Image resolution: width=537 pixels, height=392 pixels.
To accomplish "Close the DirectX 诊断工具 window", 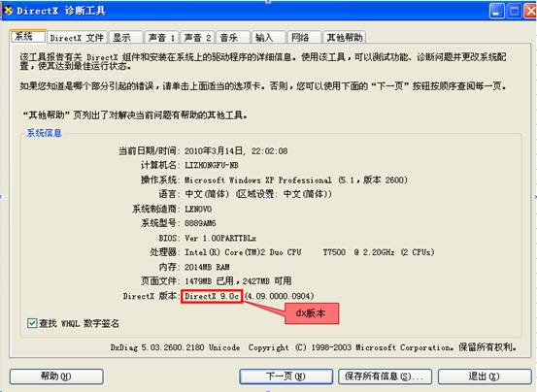I will click(530, 11).
